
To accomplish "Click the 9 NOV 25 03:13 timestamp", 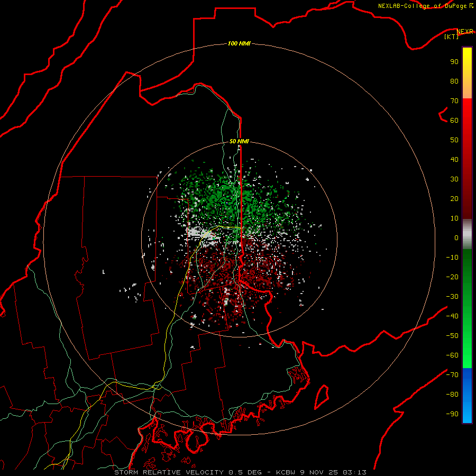I will click(x=333, y=472).
